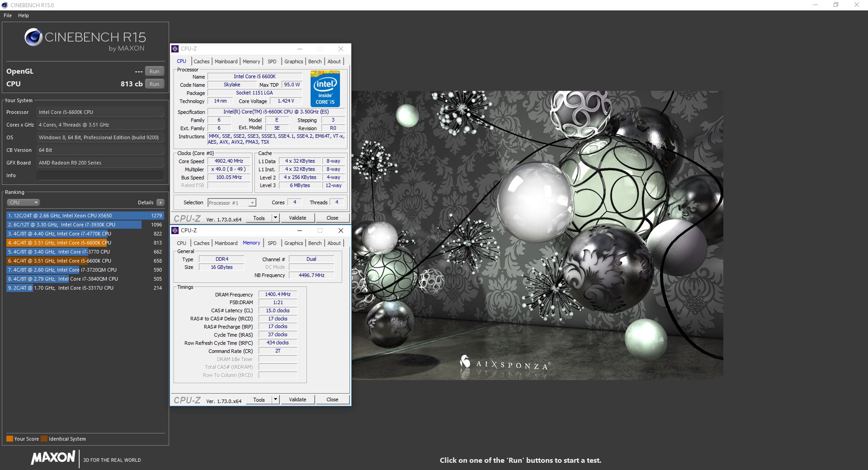Select ranking row Intel Core i5-3317U CPU
Screen dimensions: 868x470
click(x=85, y=288)
